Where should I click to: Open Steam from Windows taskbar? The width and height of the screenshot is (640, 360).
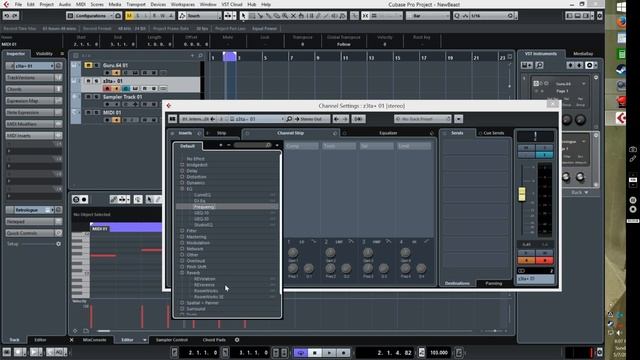pos(621,69)
